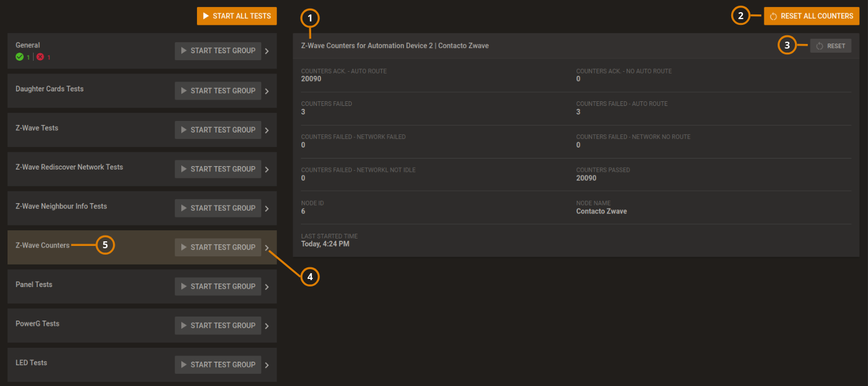868x386 pixels.
Task: Start test group for General
Action: [218, 51]
